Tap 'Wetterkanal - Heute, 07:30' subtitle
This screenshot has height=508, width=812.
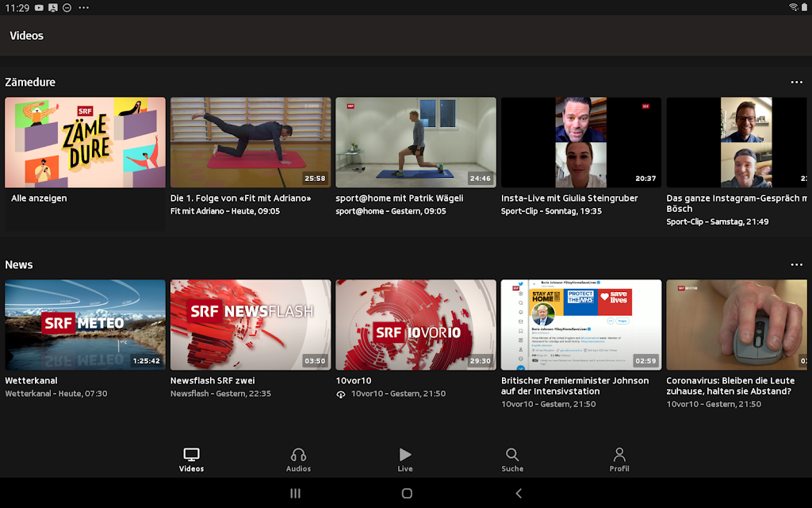click(x=56, y=394)
